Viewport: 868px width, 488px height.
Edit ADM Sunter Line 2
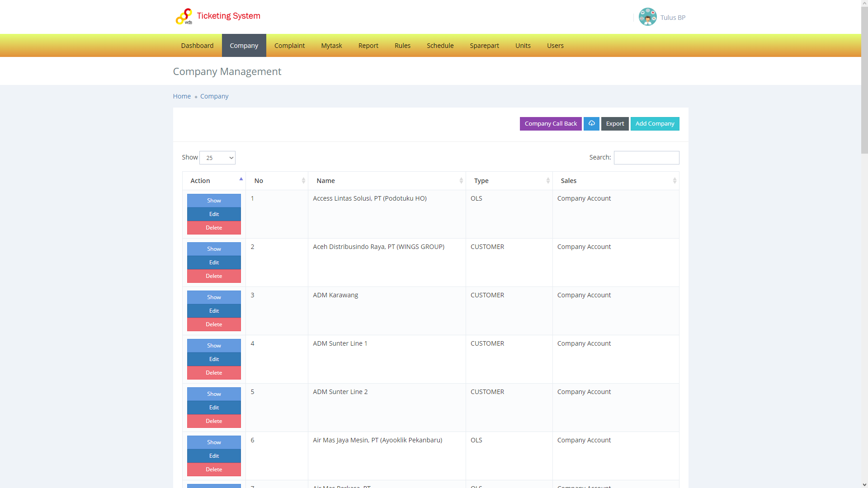click(214, 408)
